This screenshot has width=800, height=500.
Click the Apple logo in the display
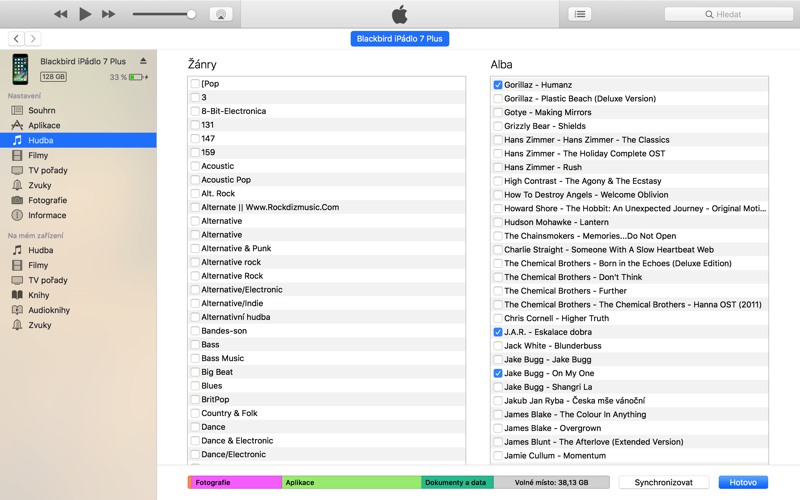tap(399, 14)
